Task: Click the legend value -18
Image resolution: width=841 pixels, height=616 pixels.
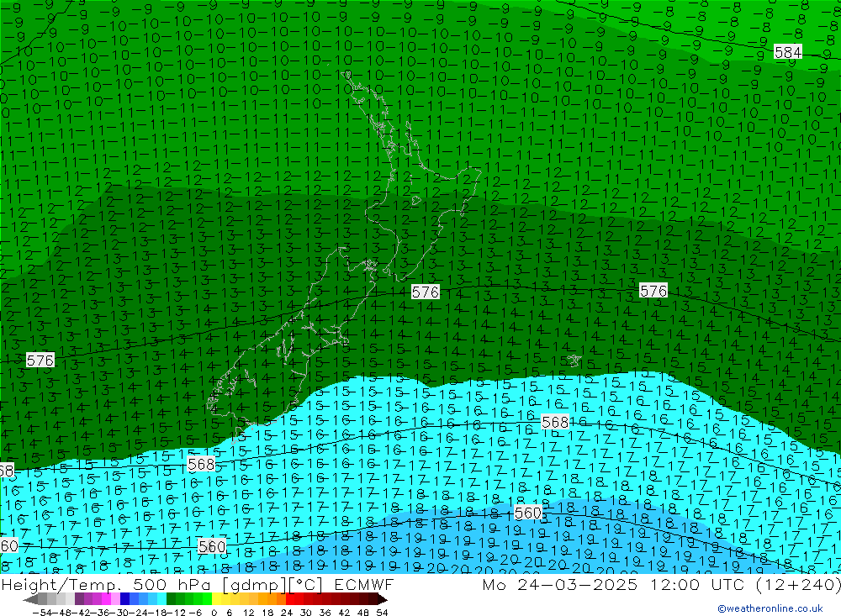Action: (159, 613)
